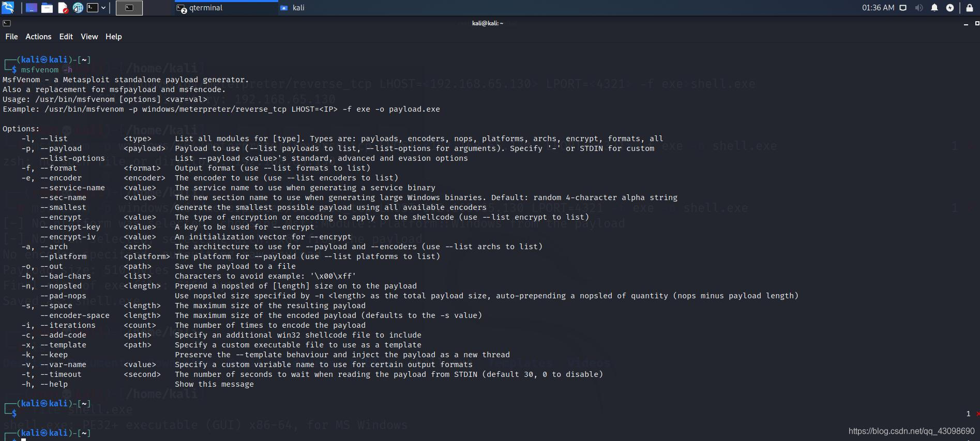
Task: Click the '-s, --space' option text
Action: pos(47,306)
